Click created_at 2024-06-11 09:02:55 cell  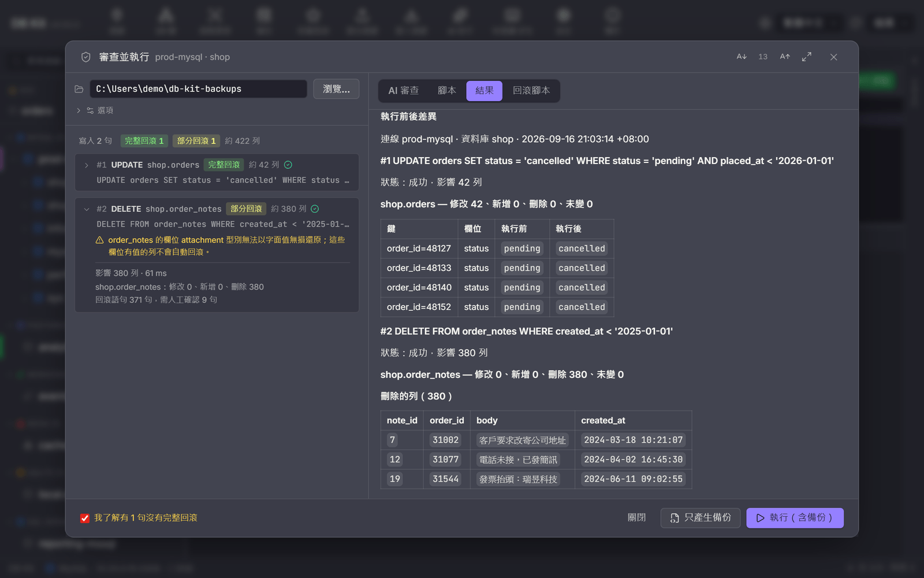coord(633,479)
